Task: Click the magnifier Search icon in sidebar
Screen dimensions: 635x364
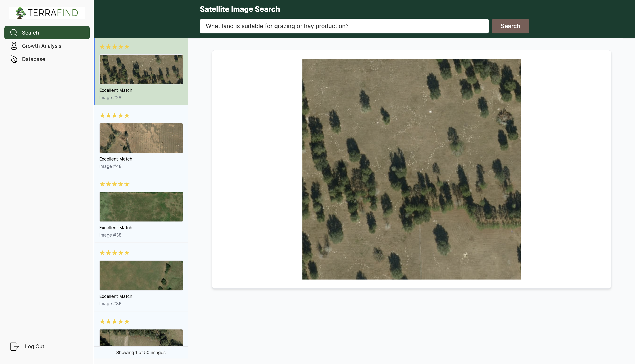Action: pos(14,33)
